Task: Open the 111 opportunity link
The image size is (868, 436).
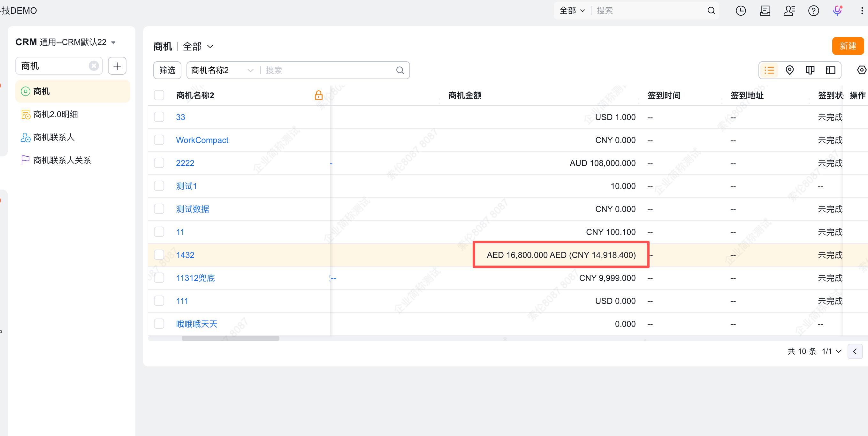Action: [x=182, y=301]
